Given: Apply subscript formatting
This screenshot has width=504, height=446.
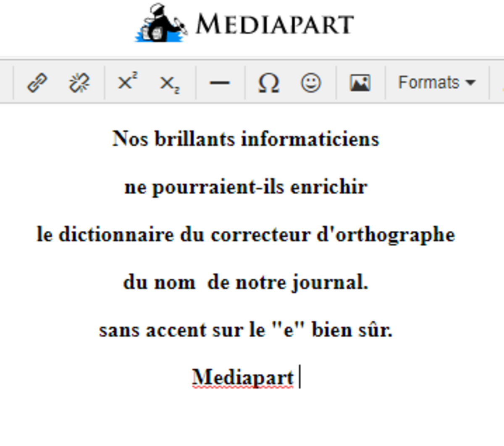Looking at the screenshot, I should click(x=170, y=83).
